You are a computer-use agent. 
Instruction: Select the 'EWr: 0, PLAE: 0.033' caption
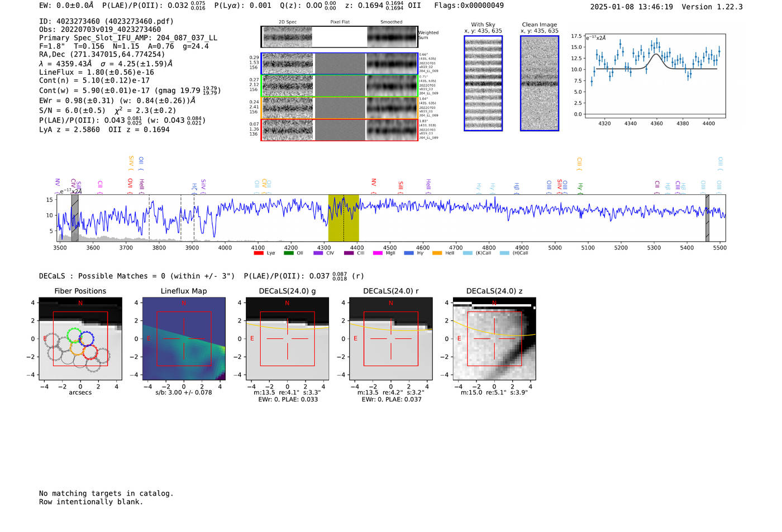tap(288, 399)
